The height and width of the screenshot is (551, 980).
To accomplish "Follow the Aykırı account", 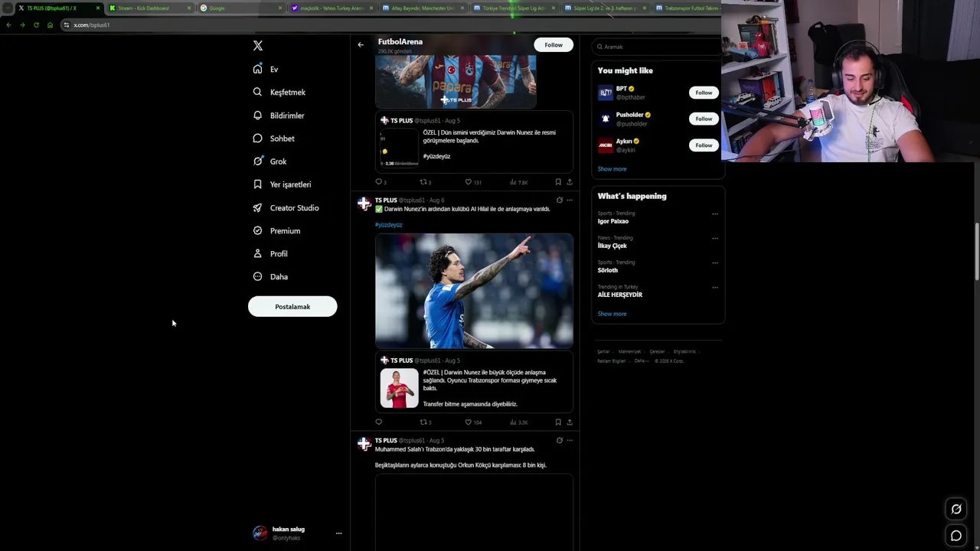I will click(704, 145).
